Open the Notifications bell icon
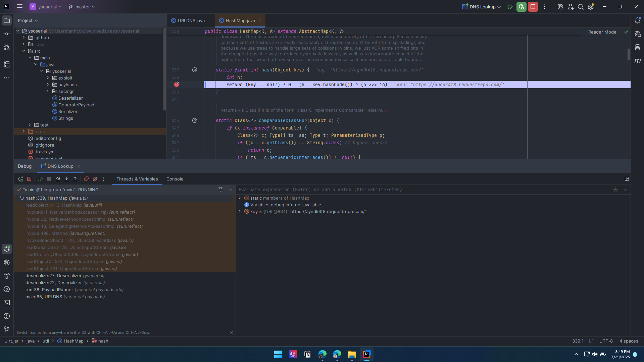This screenshot has width=644, height=362. pyautogui.click(x=637, y=20)
